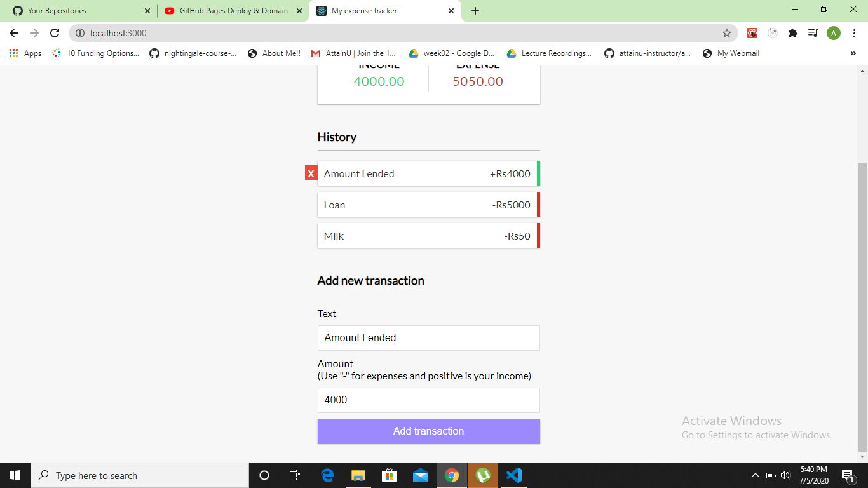
Task: Launch Microsoft Edge from taskbar
Action: [327, 475]
